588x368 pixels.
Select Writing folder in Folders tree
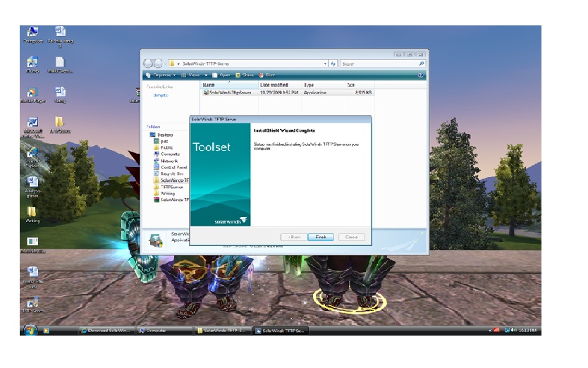pos(164,193)
